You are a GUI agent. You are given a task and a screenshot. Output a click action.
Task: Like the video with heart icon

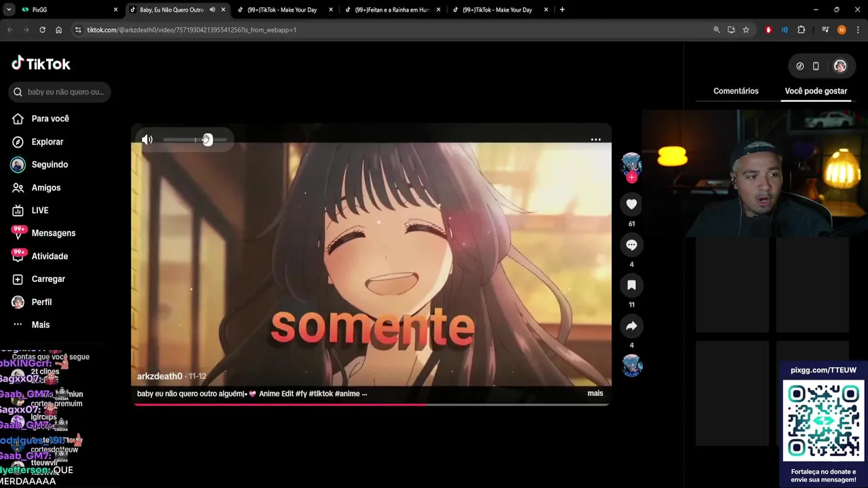(x=631, y=204)
